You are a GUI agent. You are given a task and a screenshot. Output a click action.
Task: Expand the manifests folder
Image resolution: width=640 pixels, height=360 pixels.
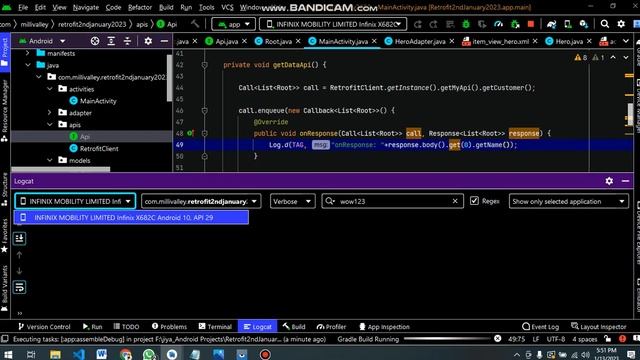(27, 53)
